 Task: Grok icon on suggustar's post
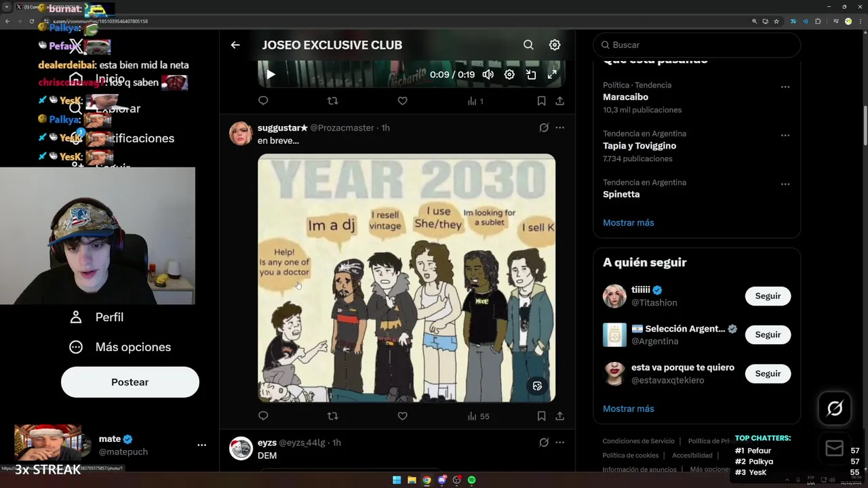coord(544,127)
